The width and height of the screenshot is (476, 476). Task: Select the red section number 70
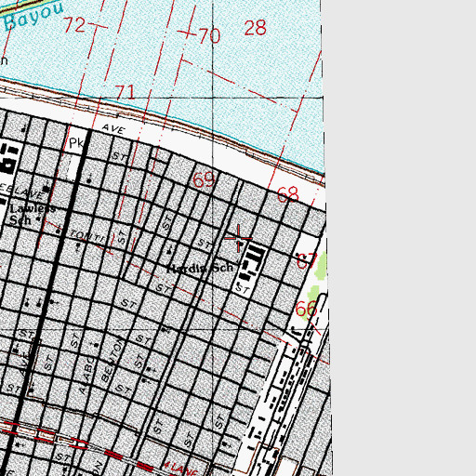coord(209,35)
